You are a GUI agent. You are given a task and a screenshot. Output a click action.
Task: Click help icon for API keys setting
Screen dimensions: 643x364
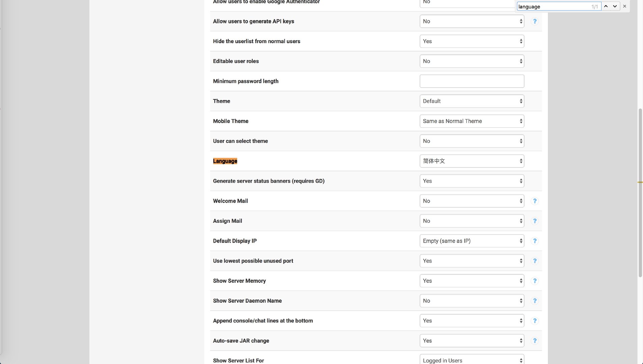point(535,22)
